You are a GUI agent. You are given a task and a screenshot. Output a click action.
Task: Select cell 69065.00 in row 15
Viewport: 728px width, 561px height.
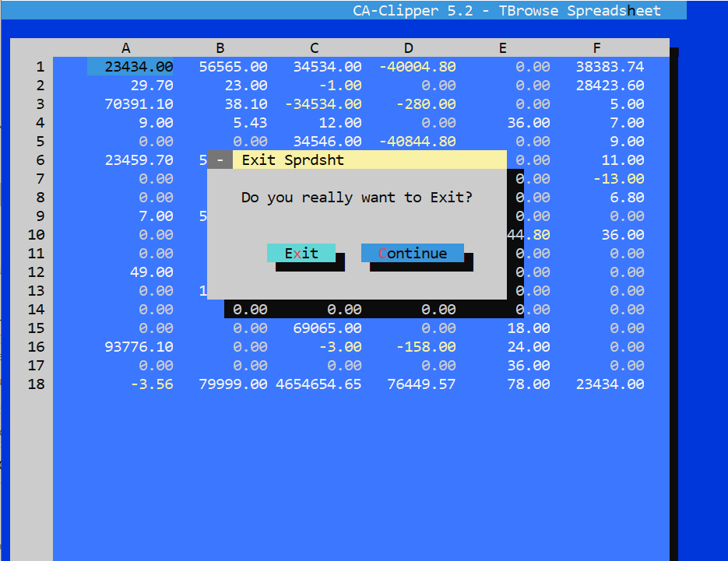click(x=327, y=328)
